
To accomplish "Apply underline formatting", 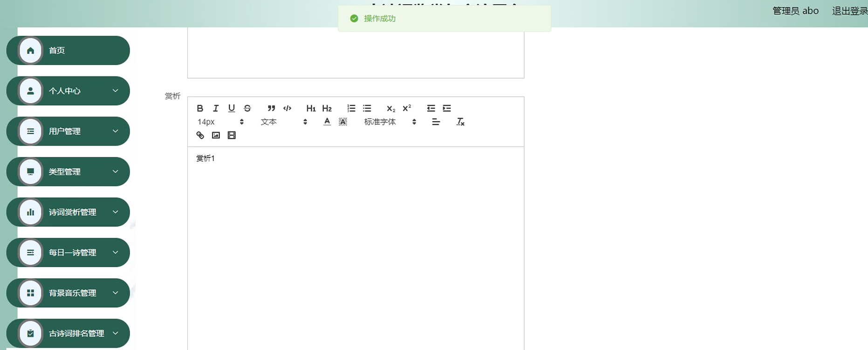I will pyautogui.click(x=232, y=108).
